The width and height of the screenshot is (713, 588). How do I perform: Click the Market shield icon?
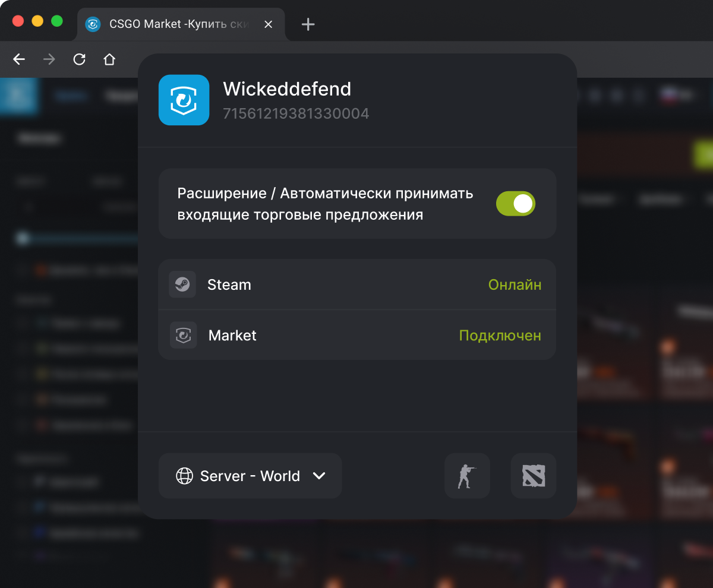point(183,335)
